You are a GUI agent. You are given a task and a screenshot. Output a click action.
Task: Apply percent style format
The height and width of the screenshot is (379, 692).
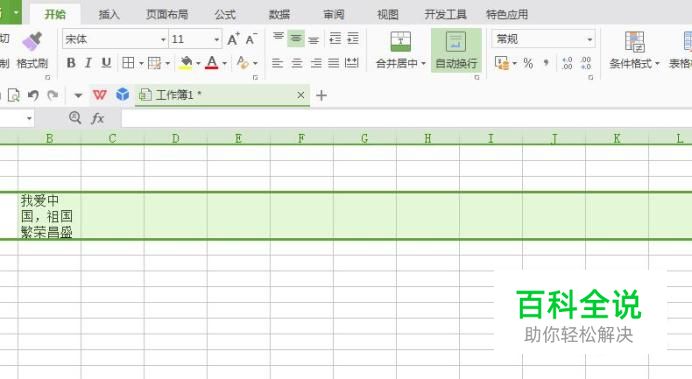[x=528, y=64]
